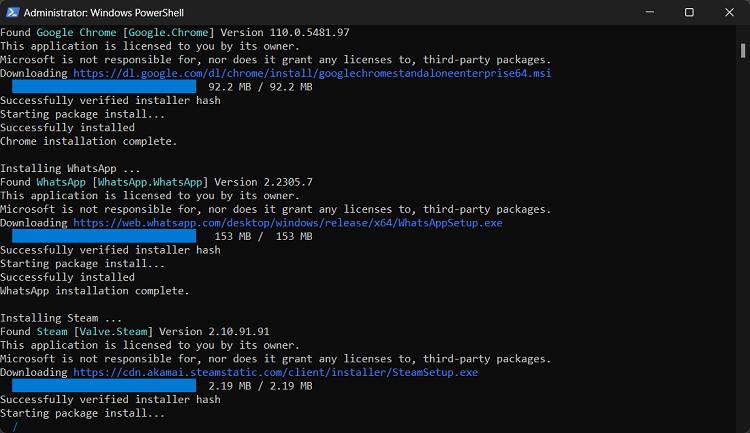Click the Google.Chrome package ID text
The width and height of the screenshot is (750, 433).
[168, 33]
